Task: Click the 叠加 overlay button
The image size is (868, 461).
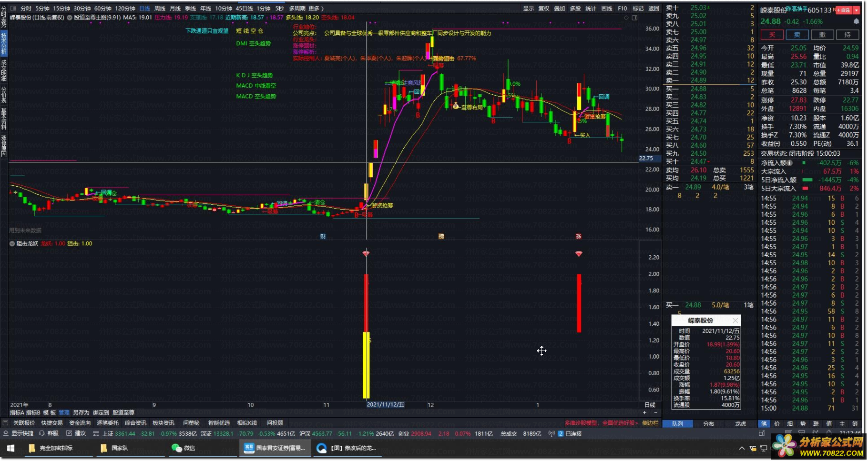Action: [x=560, y=9]
